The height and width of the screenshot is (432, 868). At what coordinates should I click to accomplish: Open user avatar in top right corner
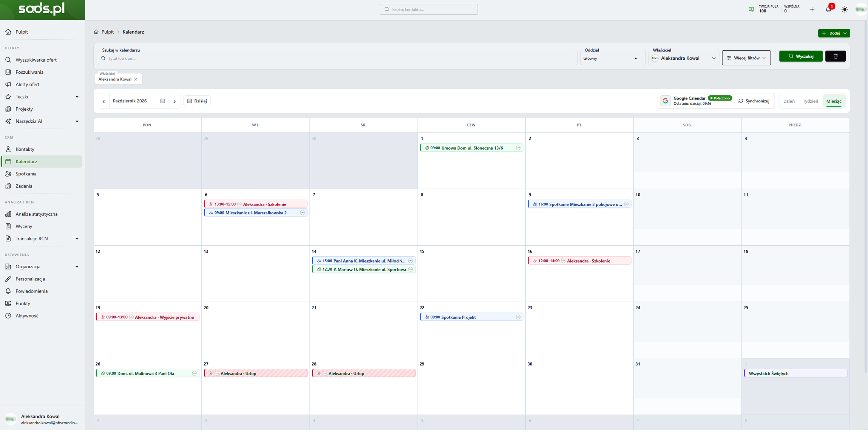pos(860,9)
